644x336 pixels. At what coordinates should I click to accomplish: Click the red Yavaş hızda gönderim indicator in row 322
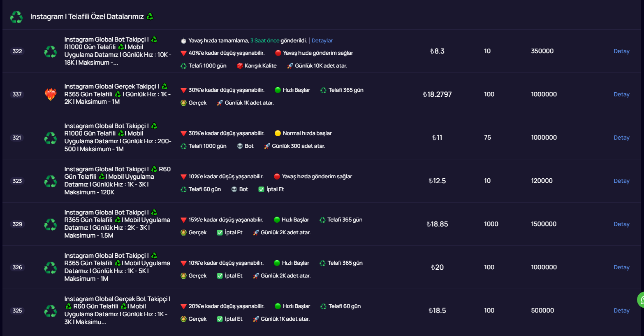(x=278, y=53)
